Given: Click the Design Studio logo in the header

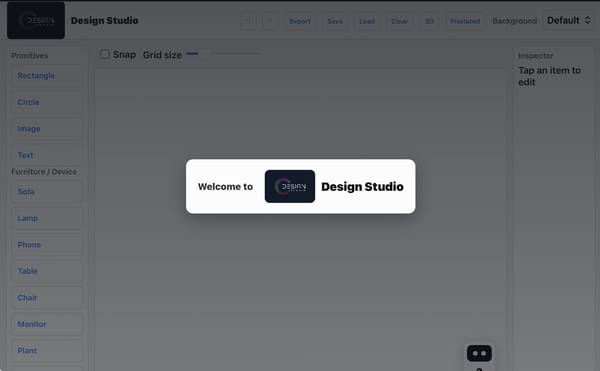Looking at the screenshot, I should point(36,20).
